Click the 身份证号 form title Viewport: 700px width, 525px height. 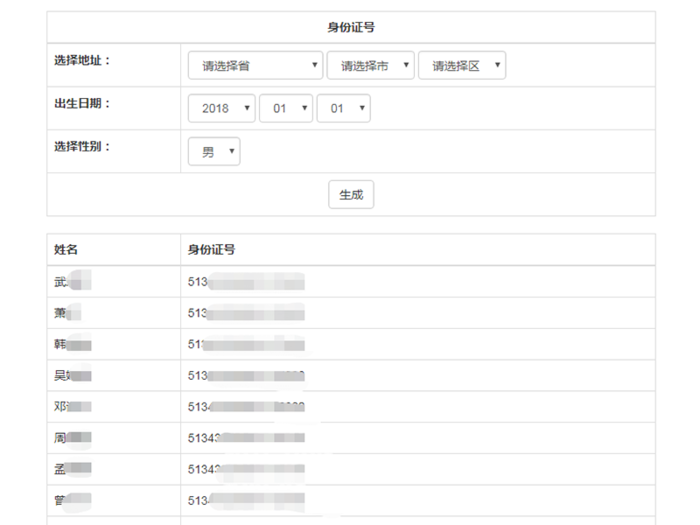point(351,28)
